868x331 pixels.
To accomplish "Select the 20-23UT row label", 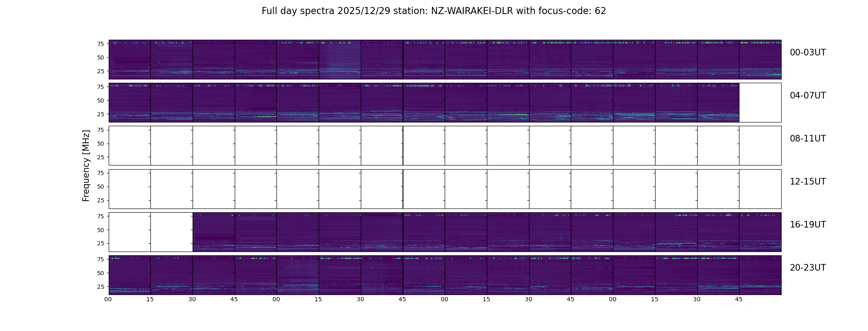I will click(808, 268).
